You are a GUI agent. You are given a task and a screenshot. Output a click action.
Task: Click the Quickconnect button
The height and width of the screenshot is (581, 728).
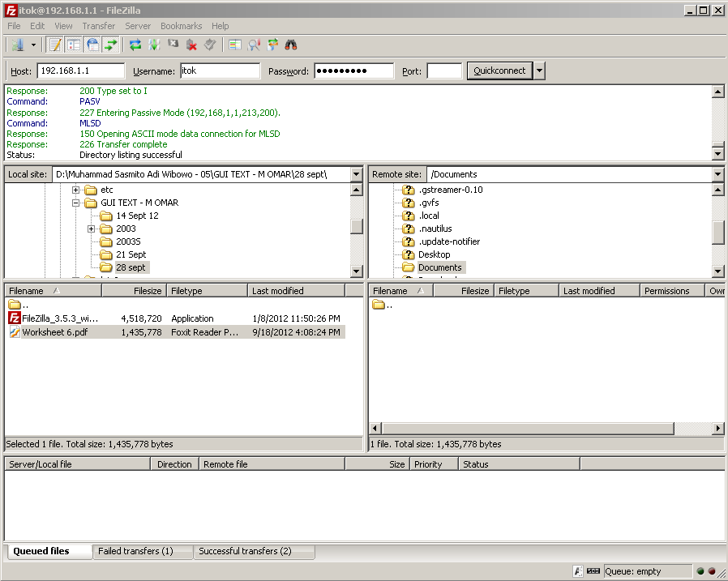[499, 71]
